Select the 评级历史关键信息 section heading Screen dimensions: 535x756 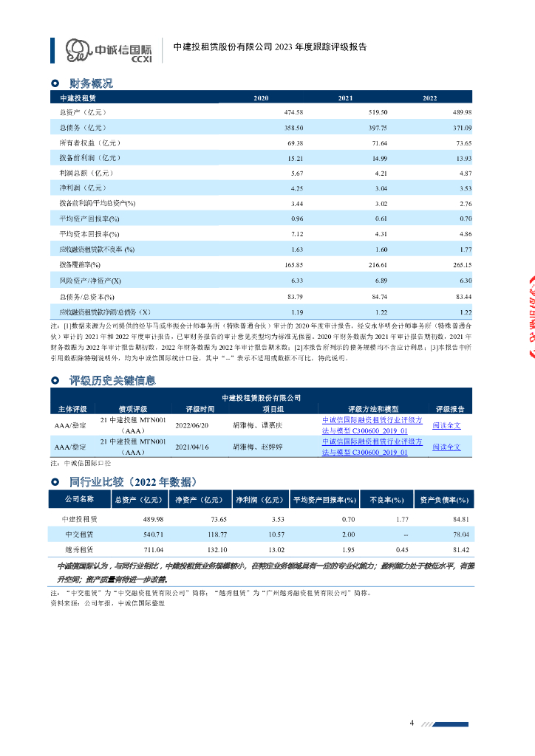click(112, 380)
